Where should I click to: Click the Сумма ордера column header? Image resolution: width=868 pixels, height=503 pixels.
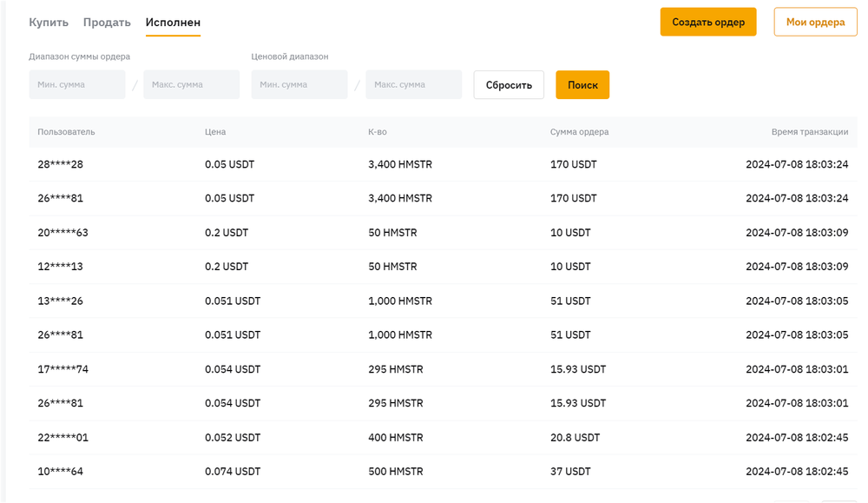coord(579,132)
